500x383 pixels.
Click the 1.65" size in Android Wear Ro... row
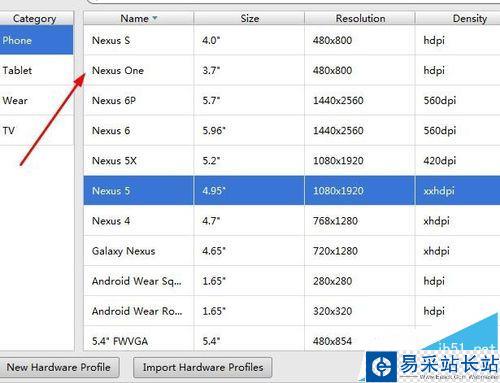(x=249, y=311)
